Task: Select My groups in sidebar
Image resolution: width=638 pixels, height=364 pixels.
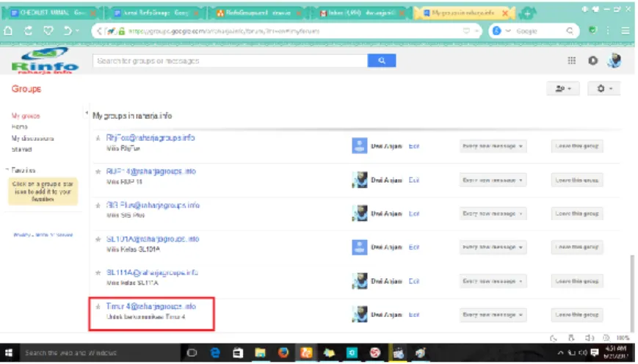Action: click(26, 116)
